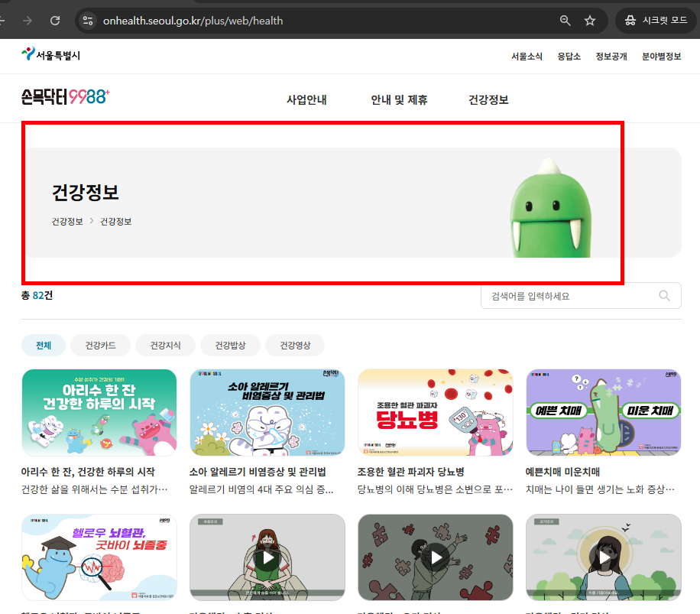
Task: Select the 전체 filter tab
Action: tap(43, 345)
